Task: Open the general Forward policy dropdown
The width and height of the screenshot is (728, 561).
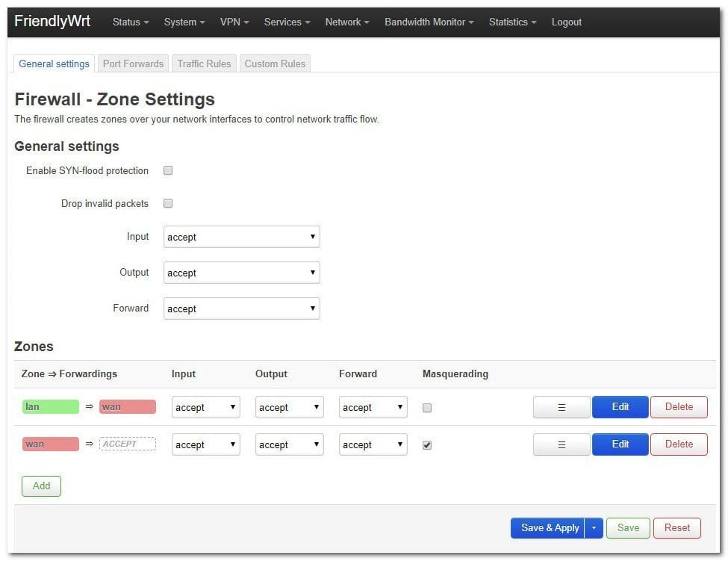Action: (x=241, y=309)
